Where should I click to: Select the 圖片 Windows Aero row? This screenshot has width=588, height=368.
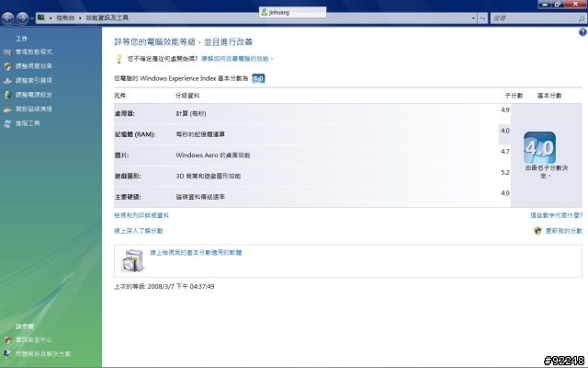point(312,155)
